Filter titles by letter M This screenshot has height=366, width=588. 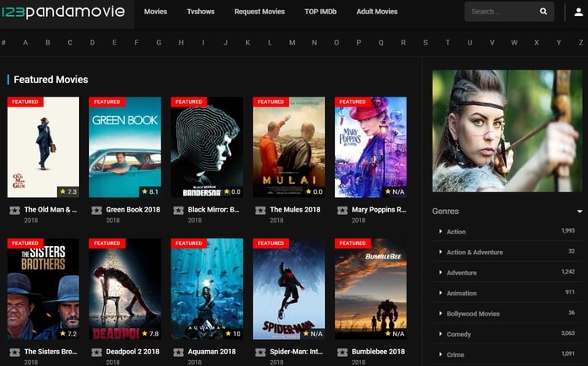coord(292,43)
